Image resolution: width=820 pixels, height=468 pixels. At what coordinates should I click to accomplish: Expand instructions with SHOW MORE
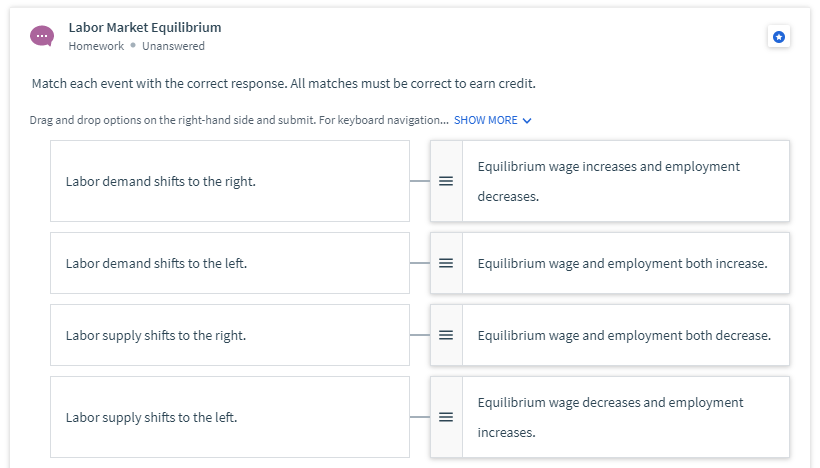tap(486, 120)
